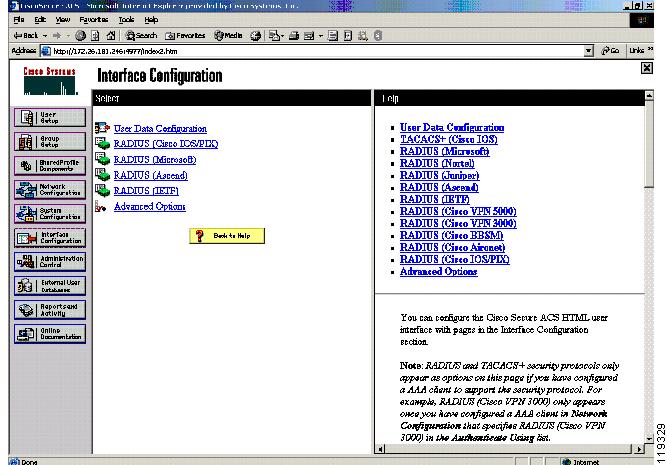Click Help panel horizontal scroll right arrow
This screenshot has height=465, width=667.
click(638, 448)
